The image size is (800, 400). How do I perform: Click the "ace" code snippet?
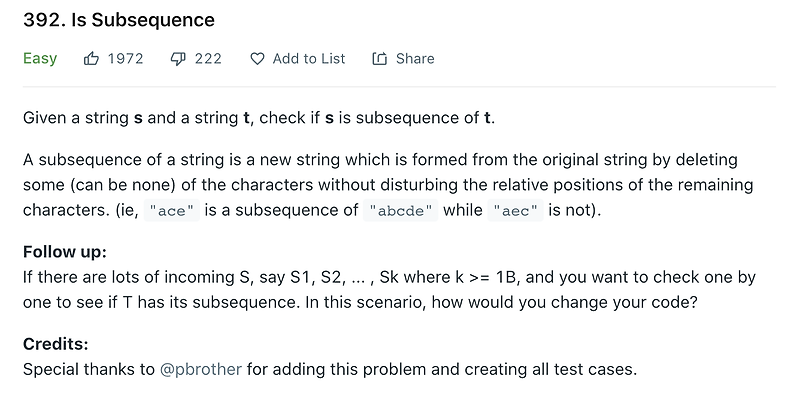(171, 211)
